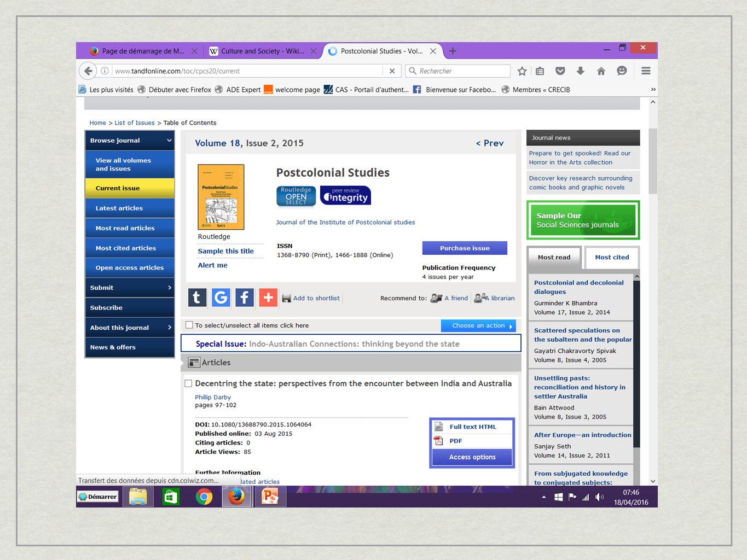The width and height of the screenshot is (747, 560).
Task: Click Subscribe in sidebar
Action: click(x=130, y=308)
